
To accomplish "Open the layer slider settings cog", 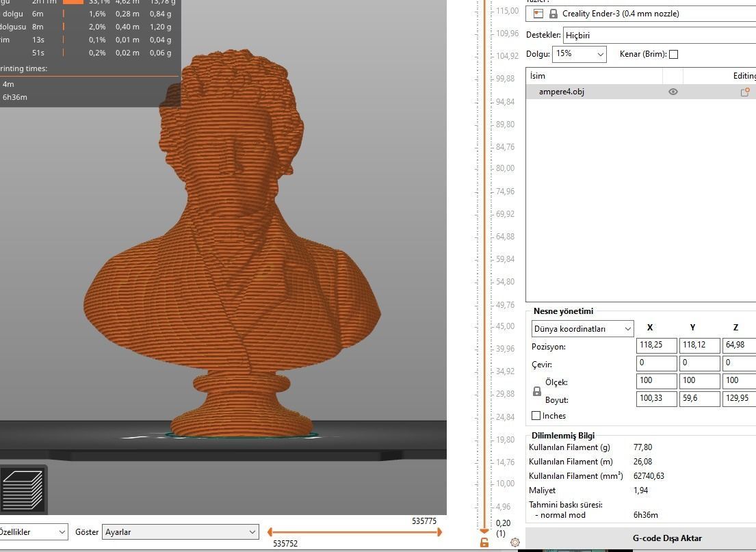I will tap(515, 542).
